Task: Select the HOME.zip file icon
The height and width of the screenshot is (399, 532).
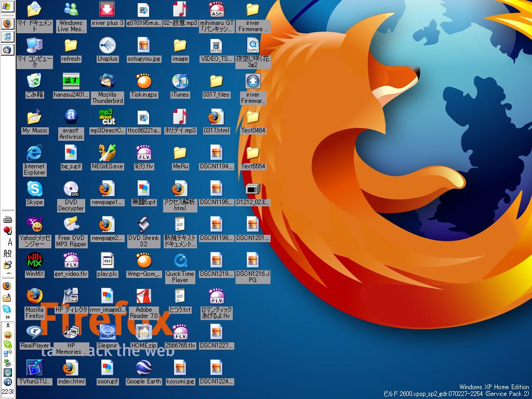Action: 143,336
